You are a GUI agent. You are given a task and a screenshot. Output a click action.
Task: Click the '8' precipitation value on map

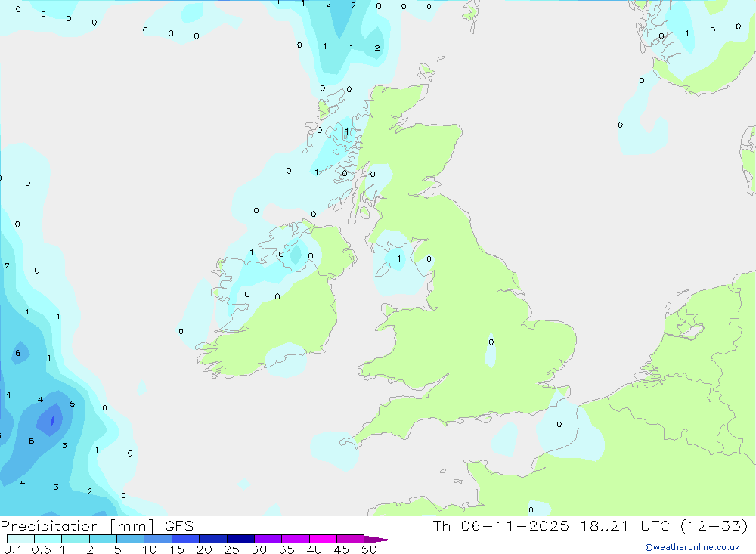pyautogui.click(x=31, y=441)
